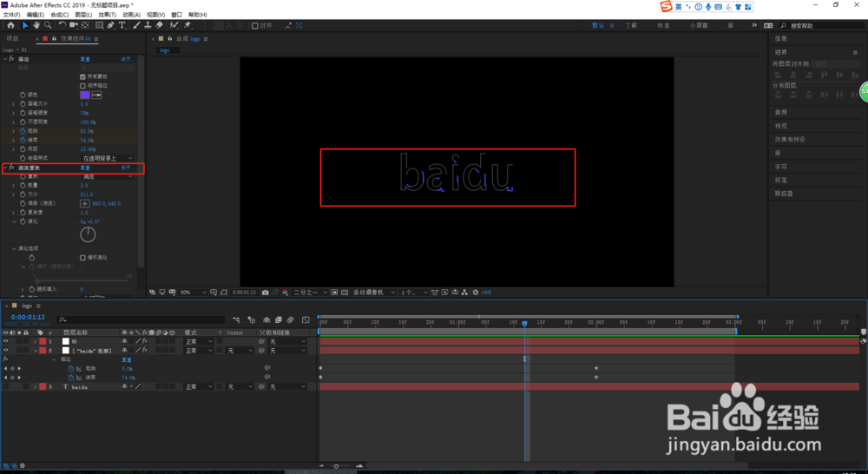
Task: Open the '帮助(H)' menu
Action: [x=198, y=15]
